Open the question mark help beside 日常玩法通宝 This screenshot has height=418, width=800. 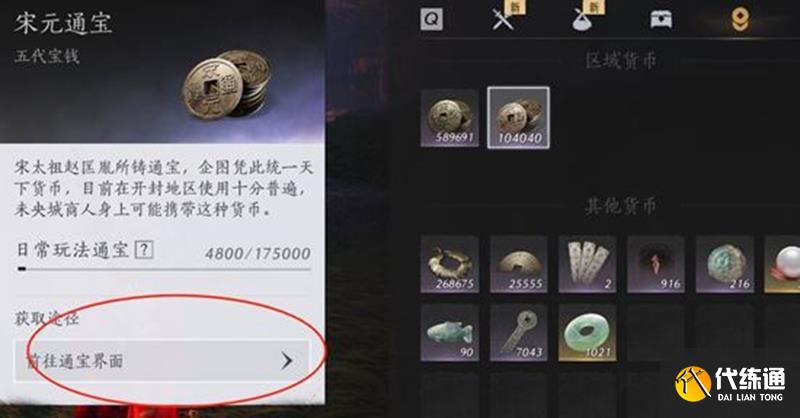144,250
